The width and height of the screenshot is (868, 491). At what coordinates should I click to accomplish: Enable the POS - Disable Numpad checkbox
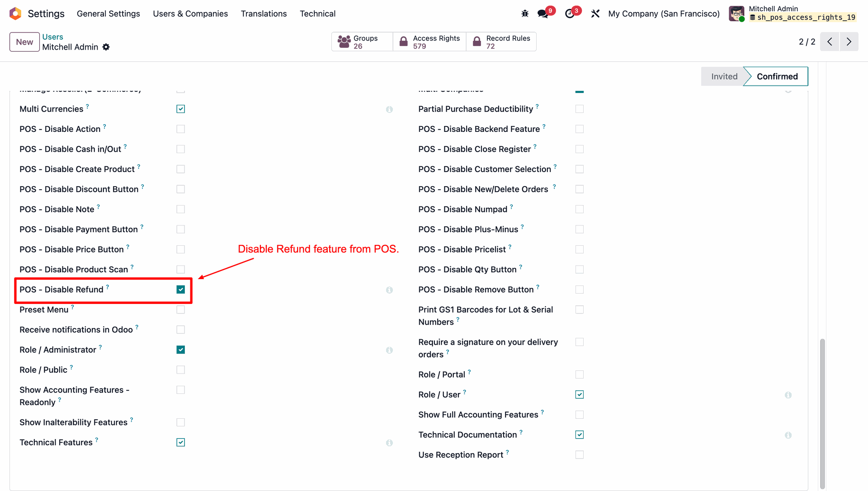tap(580, 209)
